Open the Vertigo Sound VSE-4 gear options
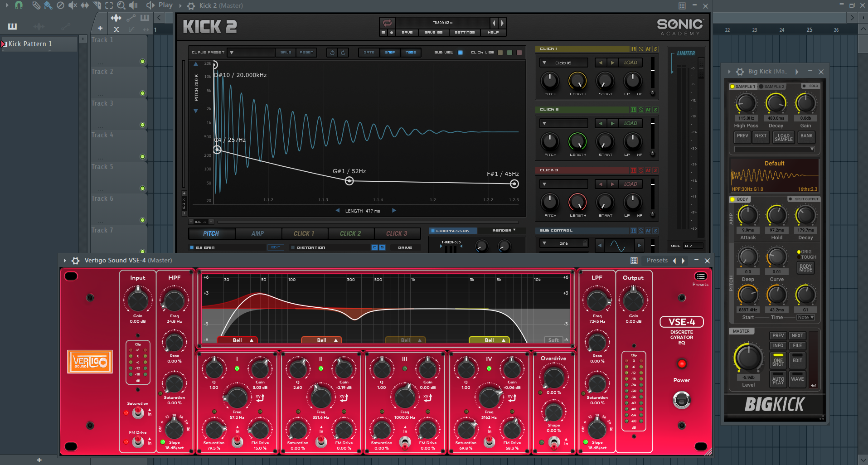 coord(76,261)
